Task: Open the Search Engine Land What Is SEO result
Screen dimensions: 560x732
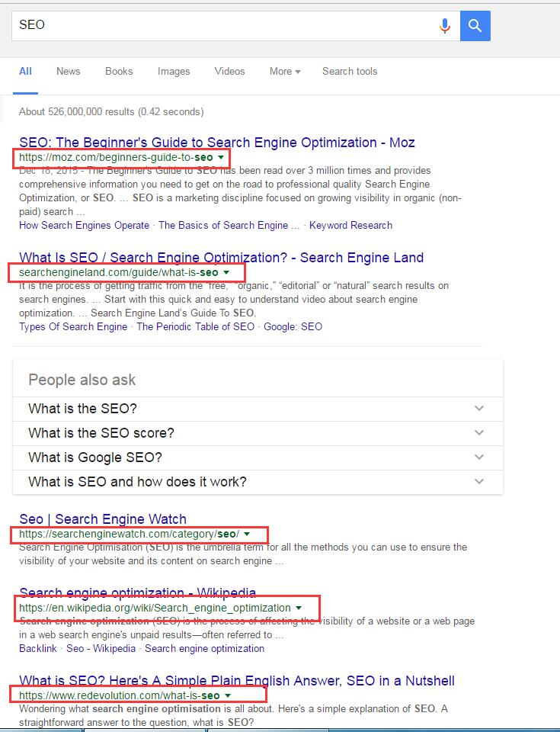Action: pos(221,258)
